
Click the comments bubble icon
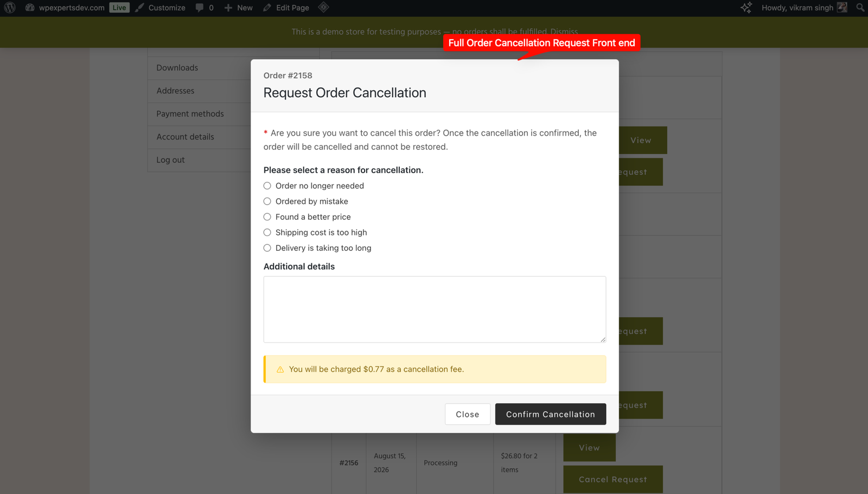(x=200, y=8)
